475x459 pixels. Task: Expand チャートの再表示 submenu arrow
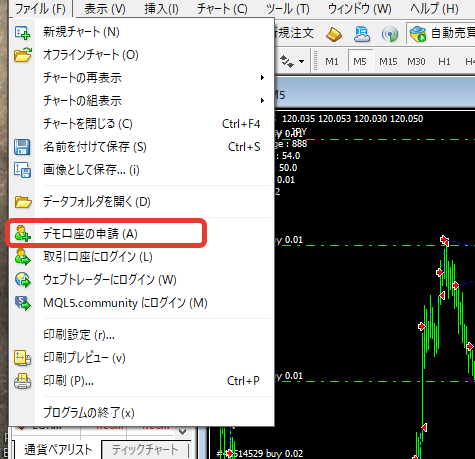click(x=262, y=78)
